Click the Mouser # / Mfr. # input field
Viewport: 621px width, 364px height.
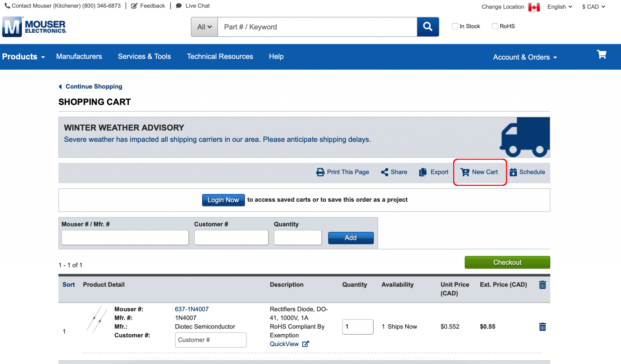click(125, 237)
